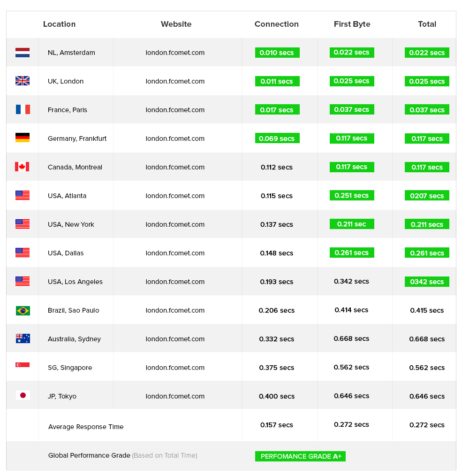Click the 0.010 secs Amsterdam connection badge
The width and height of the screenshot is (462, 476).
click(x=277, y=53)
